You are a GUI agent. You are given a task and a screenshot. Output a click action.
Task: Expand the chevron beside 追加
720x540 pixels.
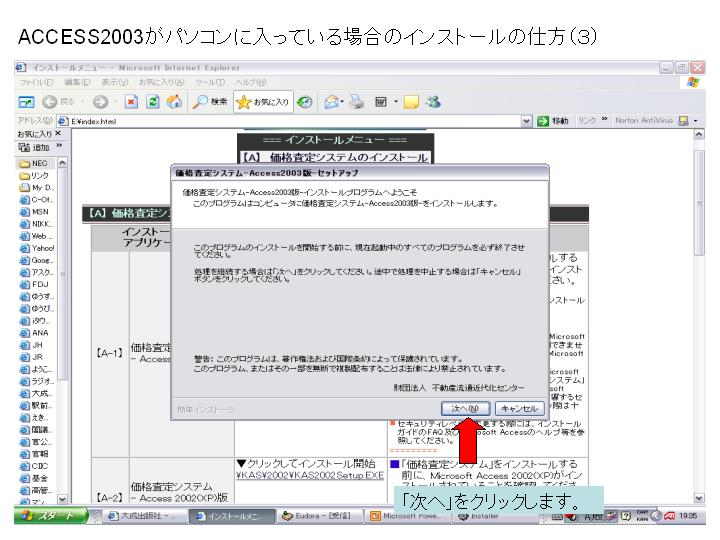(59, 146)
